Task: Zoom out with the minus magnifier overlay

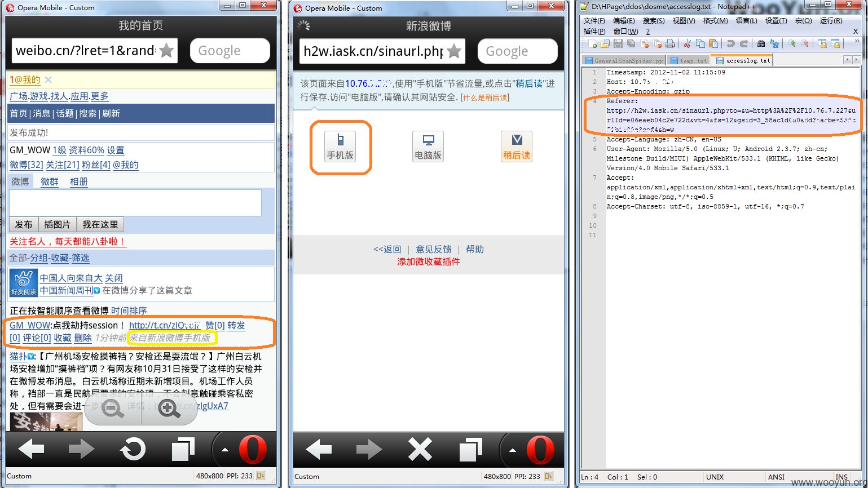Action: [x=113, y=409]
